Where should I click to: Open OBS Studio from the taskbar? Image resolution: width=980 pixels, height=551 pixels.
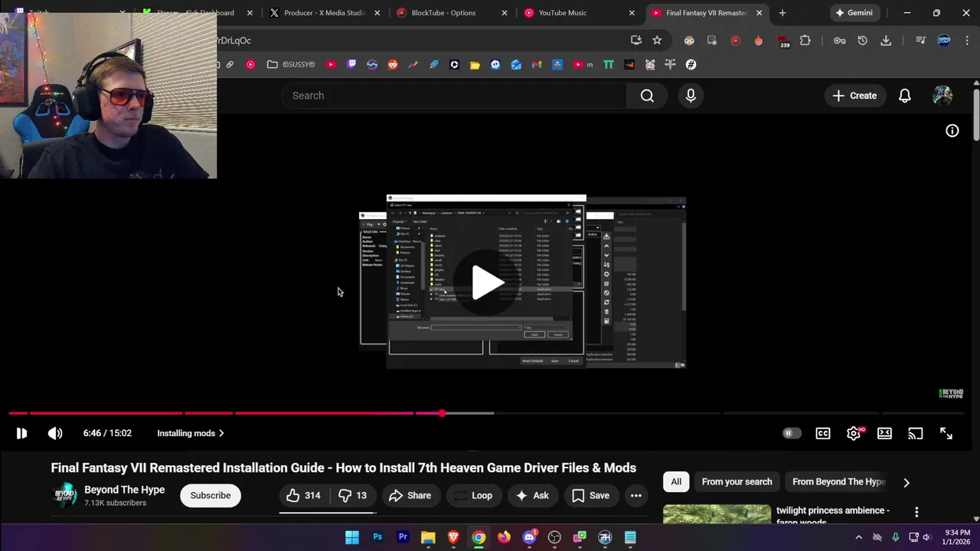554,537
